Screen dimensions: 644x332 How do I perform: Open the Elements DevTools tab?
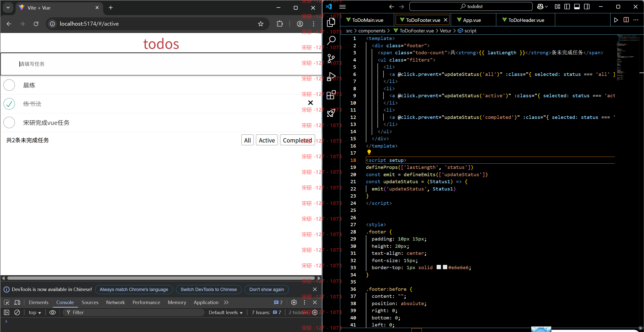point(39,302)
